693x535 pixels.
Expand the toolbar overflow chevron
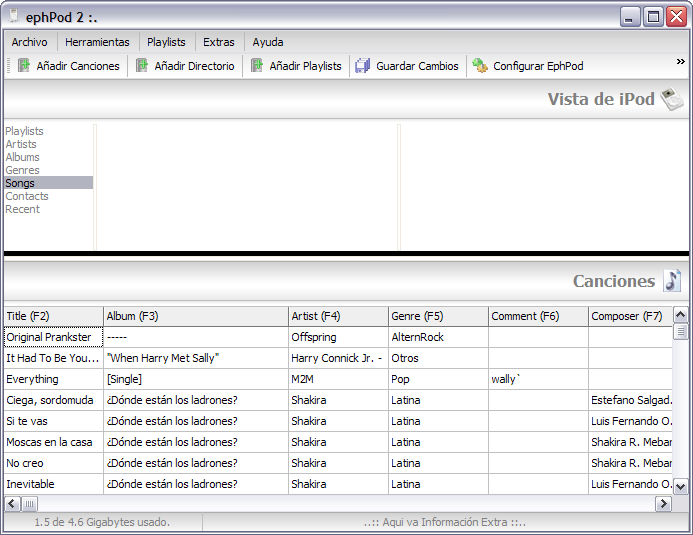pyautogui.click(x=681, y=61)
